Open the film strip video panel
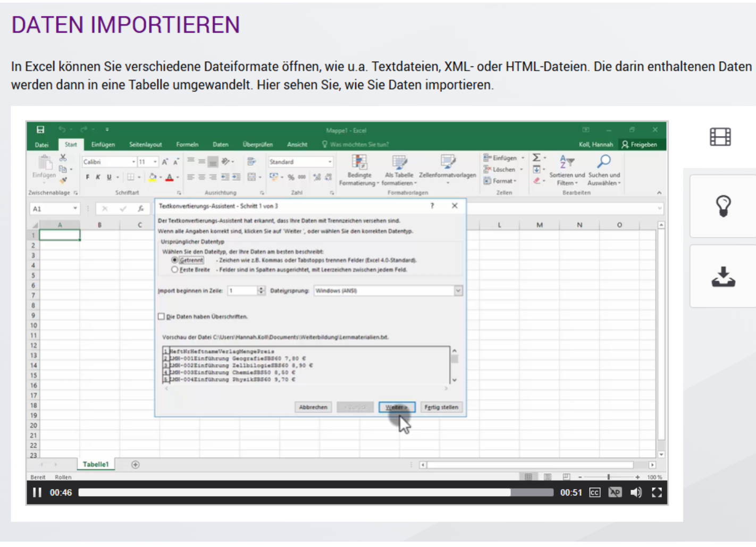The height and width of the screenshot is (547, 756). [x=720, y=137]
